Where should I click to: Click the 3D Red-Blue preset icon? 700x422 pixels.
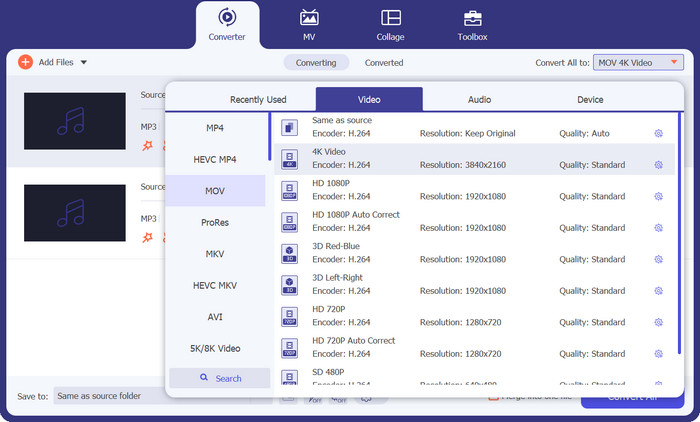click(x=289, y=254)
